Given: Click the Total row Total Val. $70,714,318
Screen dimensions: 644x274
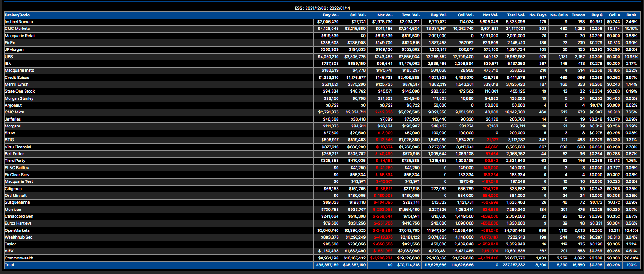Looking at the screenshot, I should [409, 265].
